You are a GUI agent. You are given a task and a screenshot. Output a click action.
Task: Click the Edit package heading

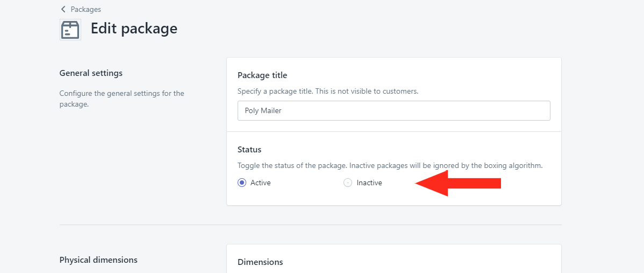tap(134, 29)
